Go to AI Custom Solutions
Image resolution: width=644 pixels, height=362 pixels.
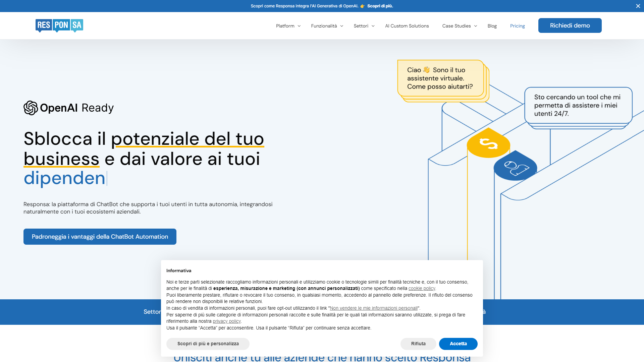point(407,26)
